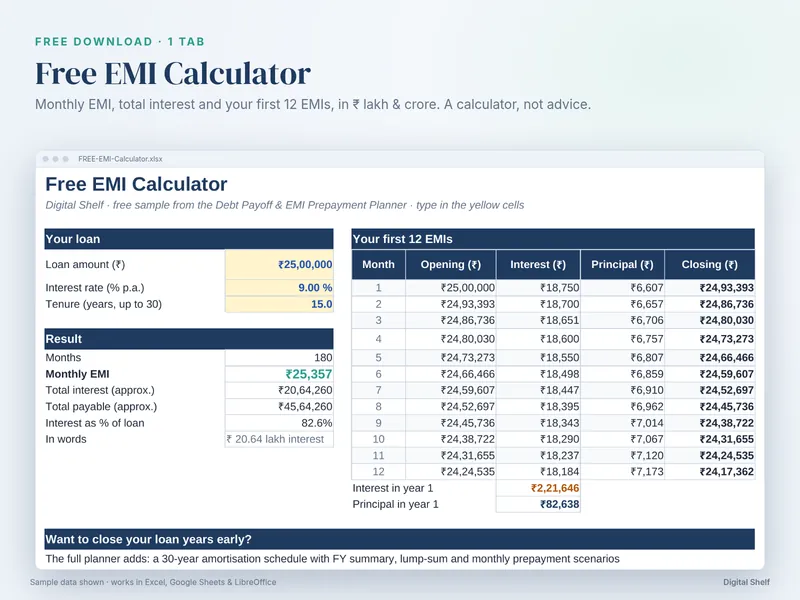This screenshot has height=600, width=800.
Task: Click month 2 opening ₹24,93,393
Action: (x=451, y=304)
